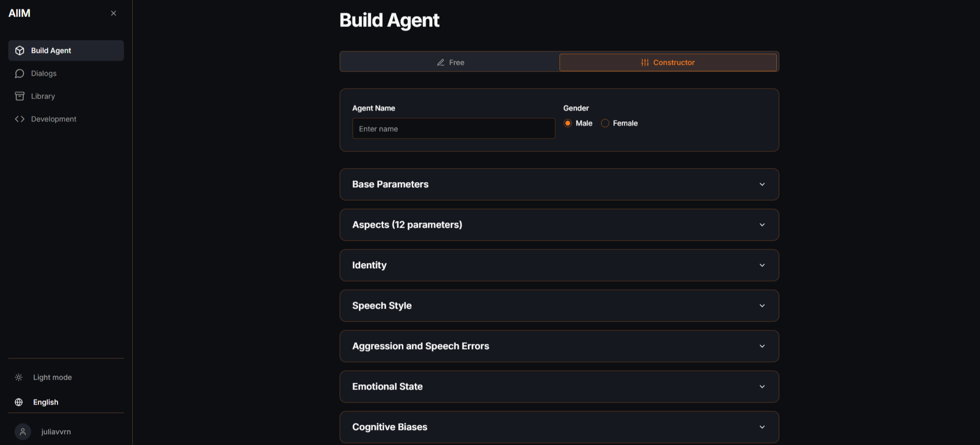
Task: Click the sliders icon on Constructor tab
Action: point(645,62)
